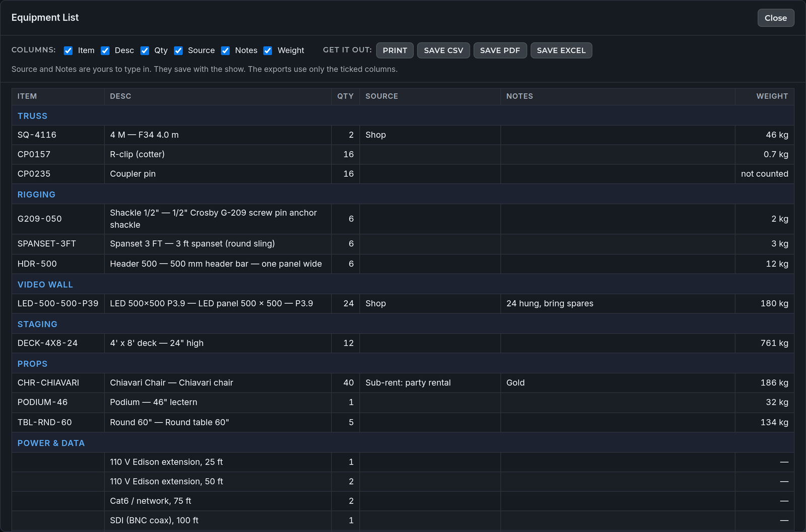Untick the Desc column checkbox
The width and height of the screenshot is (806, 532).
pyautogui.click(x=105, y=50)
